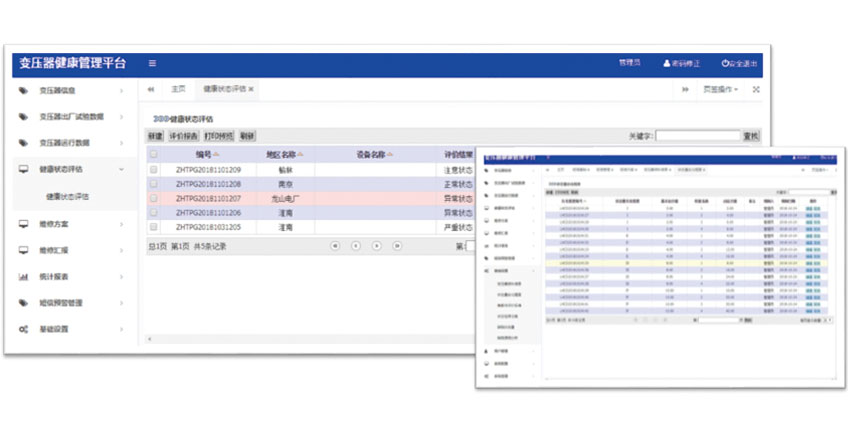The width and height of the screenshot is (848, 432).
Task: Click the 新建 button
Action: point(155,136)
